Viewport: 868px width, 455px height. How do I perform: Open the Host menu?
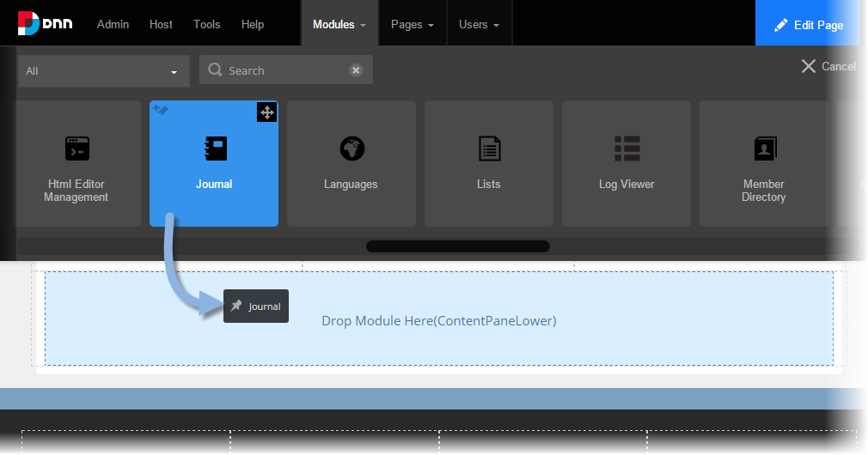161,24
